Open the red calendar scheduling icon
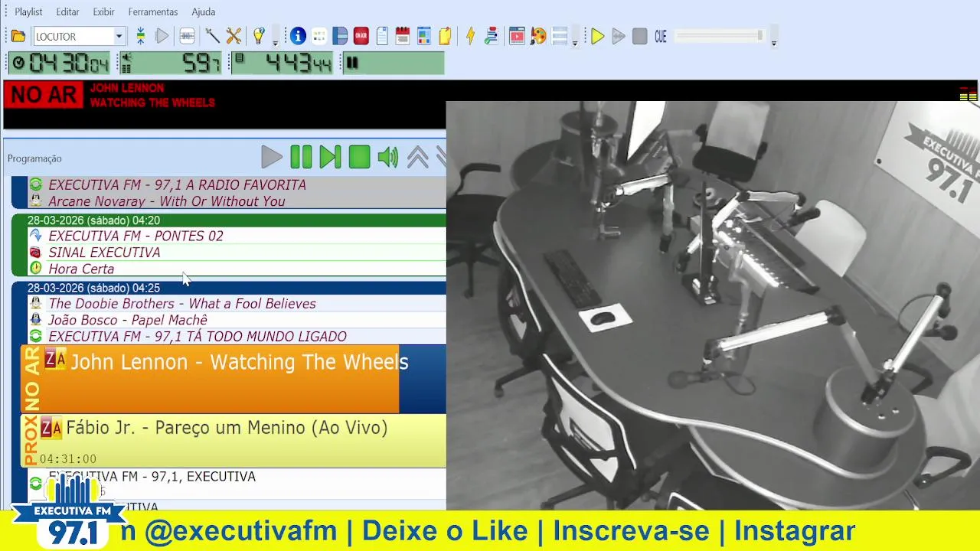Viewport: 980px width, 551px height. pos(403,36)
